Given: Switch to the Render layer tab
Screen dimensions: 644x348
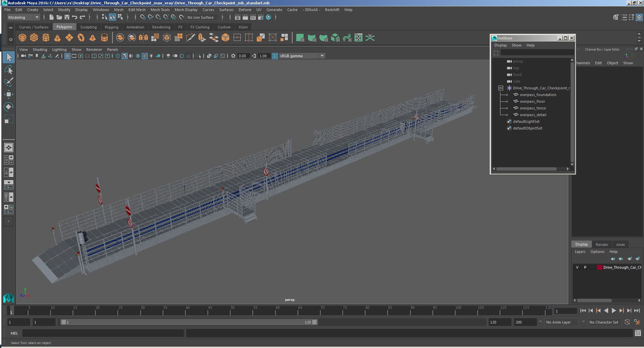Looking at the screenshot, I should coord(602,245).
